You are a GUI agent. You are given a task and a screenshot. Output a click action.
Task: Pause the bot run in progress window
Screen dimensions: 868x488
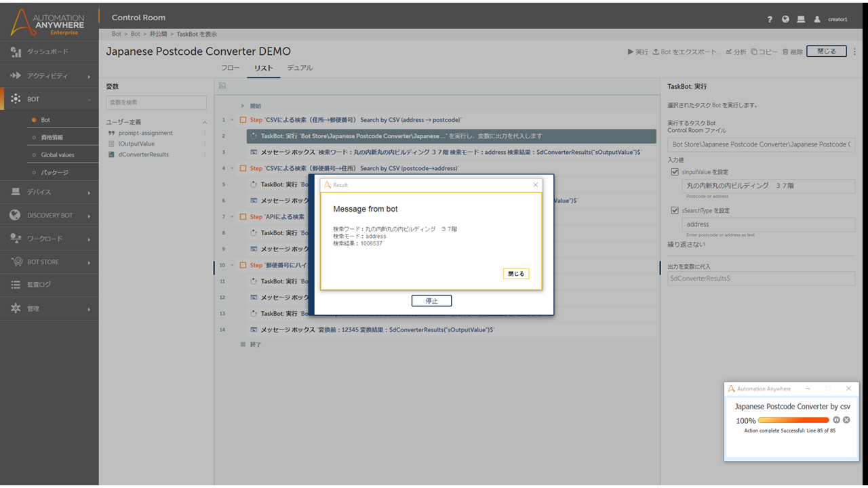pos(837,420)
